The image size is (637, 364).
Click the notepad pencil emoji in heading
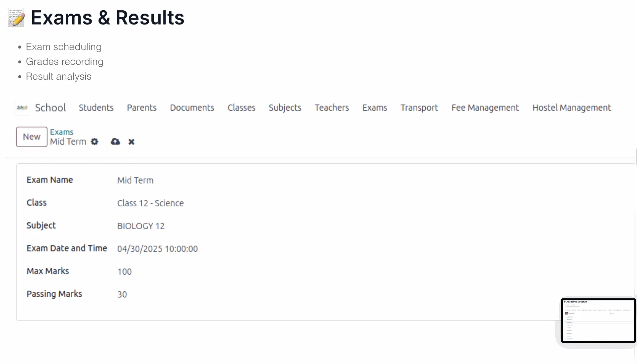16,17
